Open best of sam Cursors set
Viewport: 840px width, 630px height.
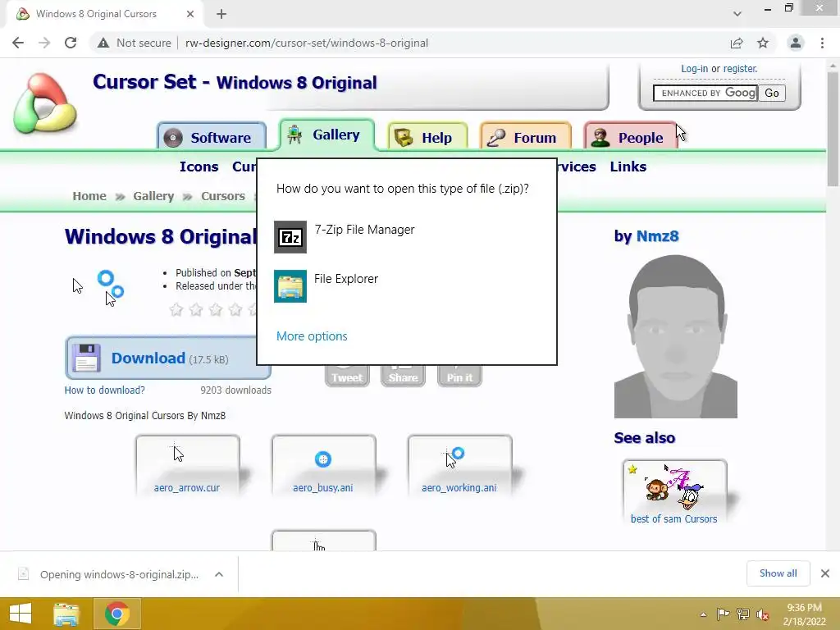pos(674,492)
